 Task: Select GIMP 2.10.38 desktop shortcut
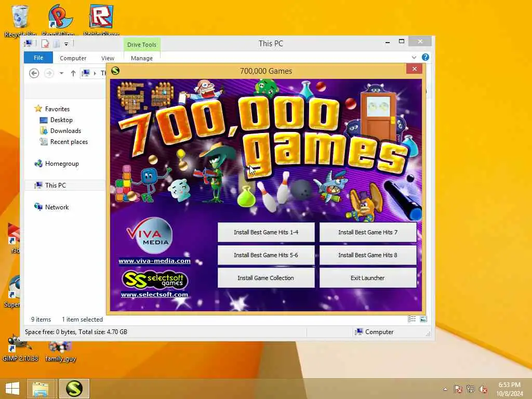point(20,348)
